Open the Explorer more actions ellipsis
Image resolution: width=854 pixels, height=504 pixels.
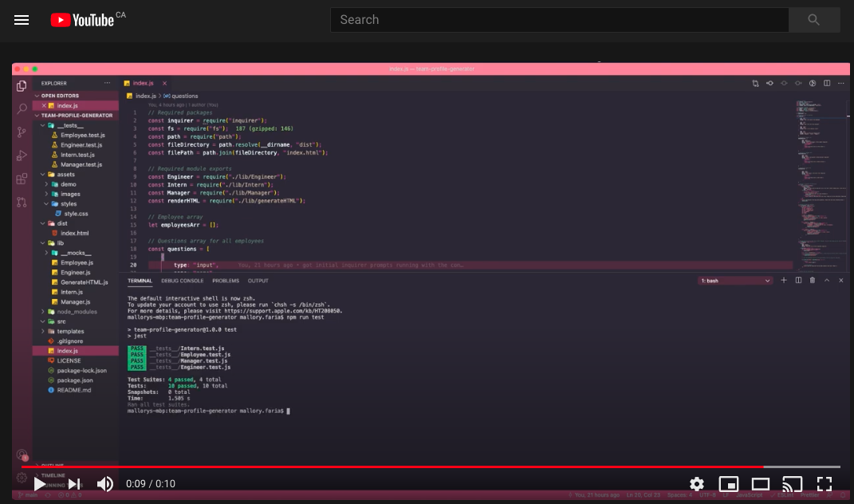[108, 84]
